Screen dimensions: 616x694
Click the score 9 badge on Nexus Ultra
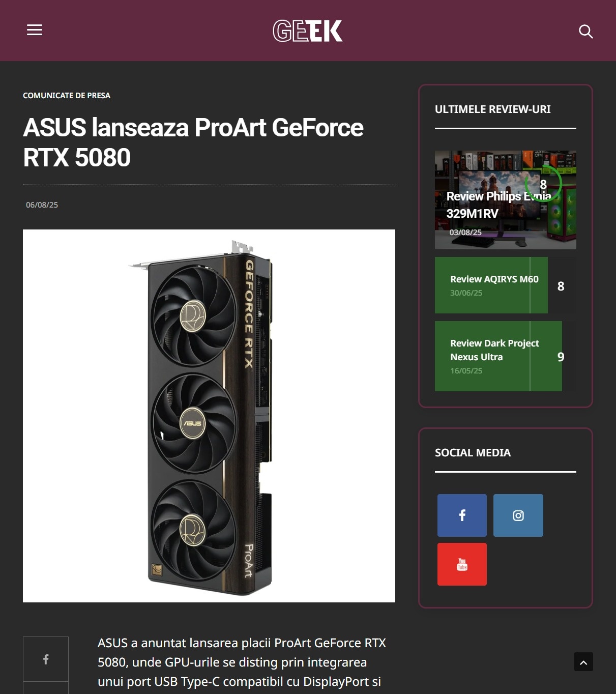point(561,357)
